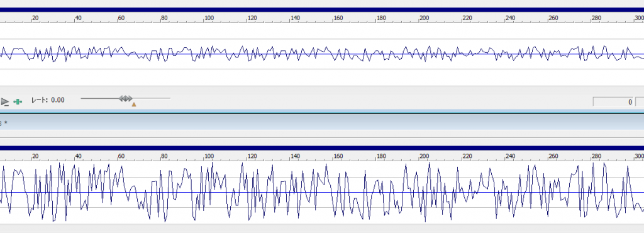Click the 80 mark on the lower ruler
644x233 pixels.
click(x=164, y=156)
